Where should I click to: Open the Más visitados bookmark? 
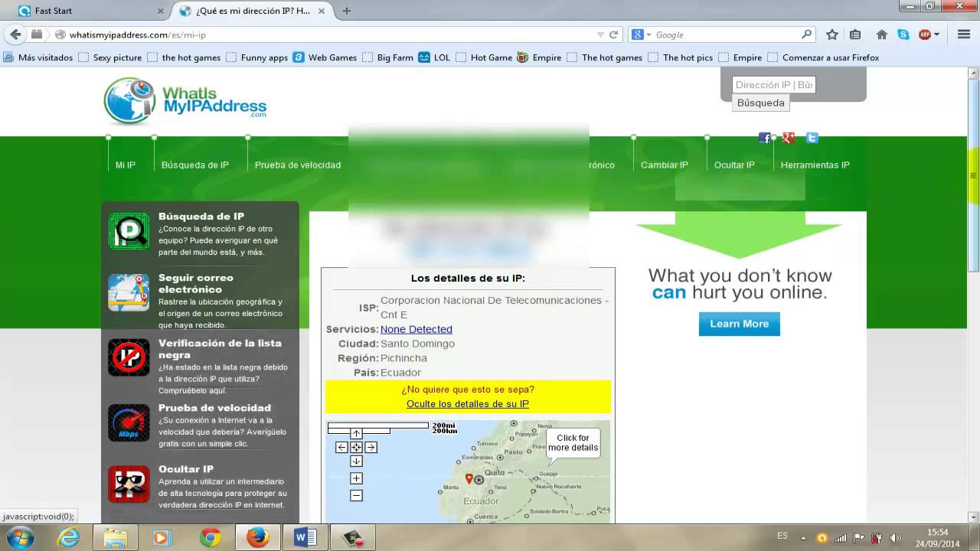point(38,57)
